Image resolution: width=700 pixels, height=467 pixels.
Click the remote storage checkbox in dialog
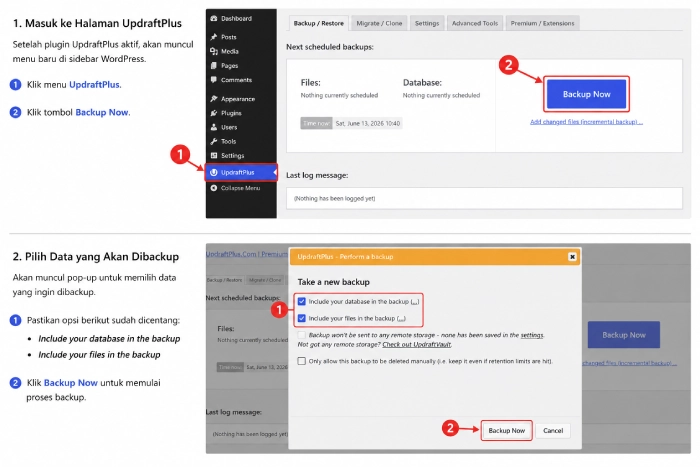pyautogui.click(x=302, y=335)
